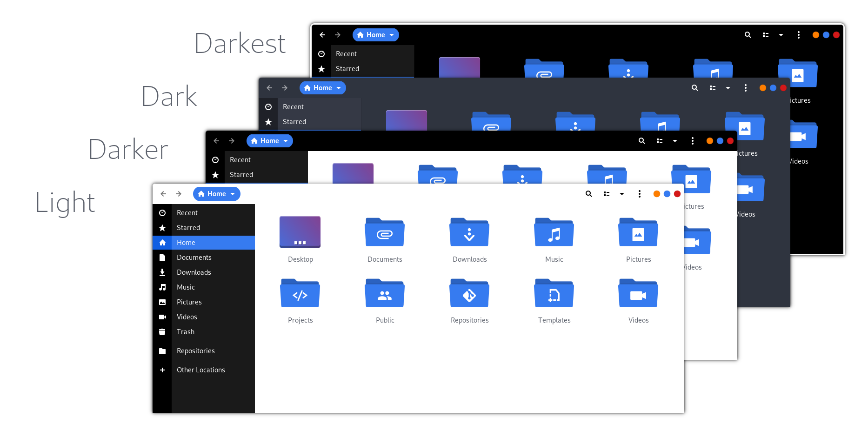868x436 pixels.
Task: Open the Desktop folder icon
Action: coord(300,232)
